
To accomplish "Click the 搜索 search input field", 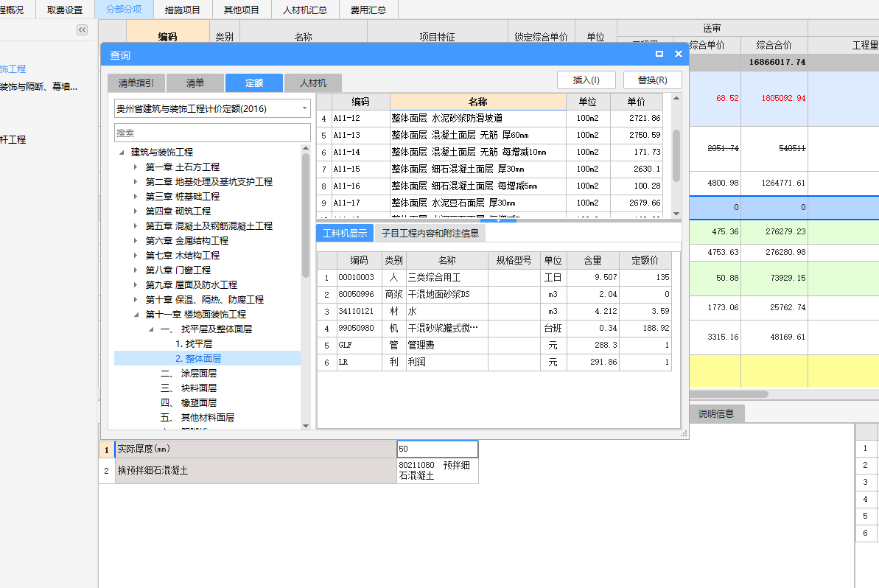I will point(212,133).
